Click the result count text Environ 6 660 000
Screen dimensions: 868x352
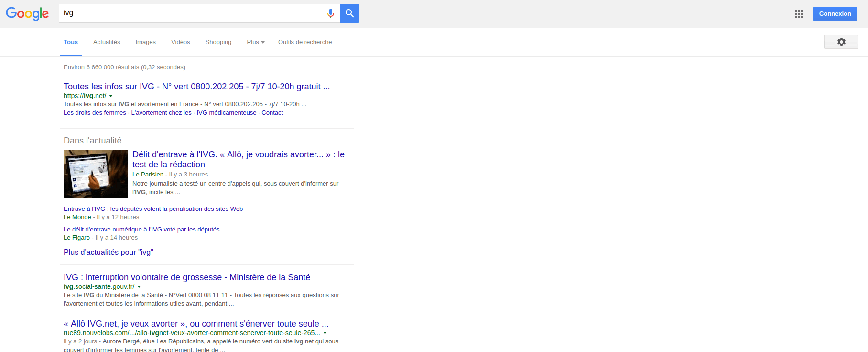[124, 67]
